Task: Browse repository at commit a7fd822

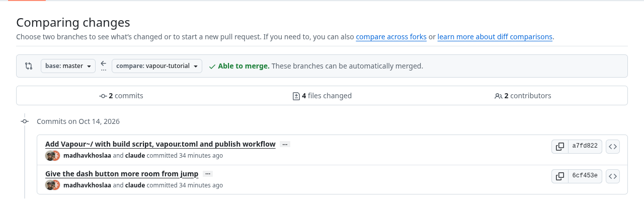Action: click(613, 147)
